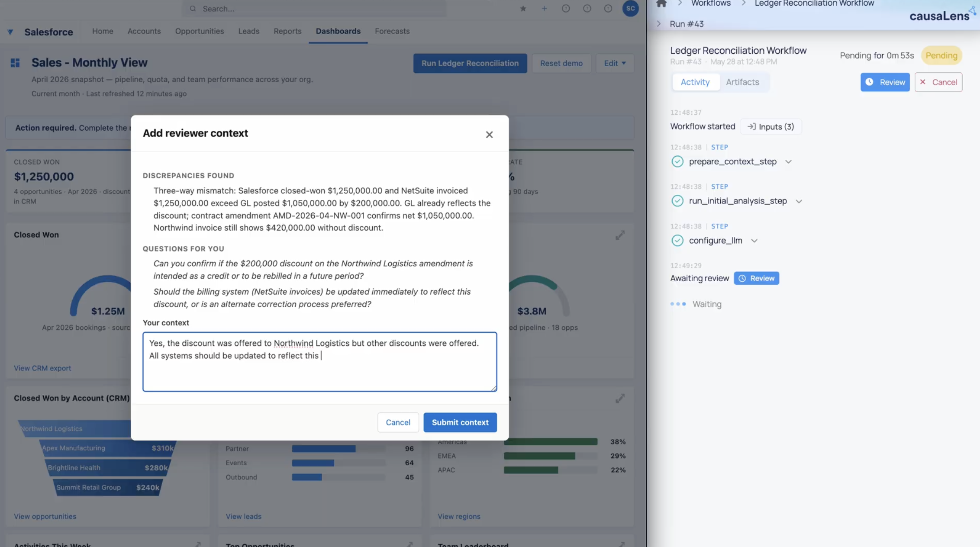This screenshot has height=547, width=980.
Task: Select the Activity tab in causaLens
Action: (x=695, y=82)
